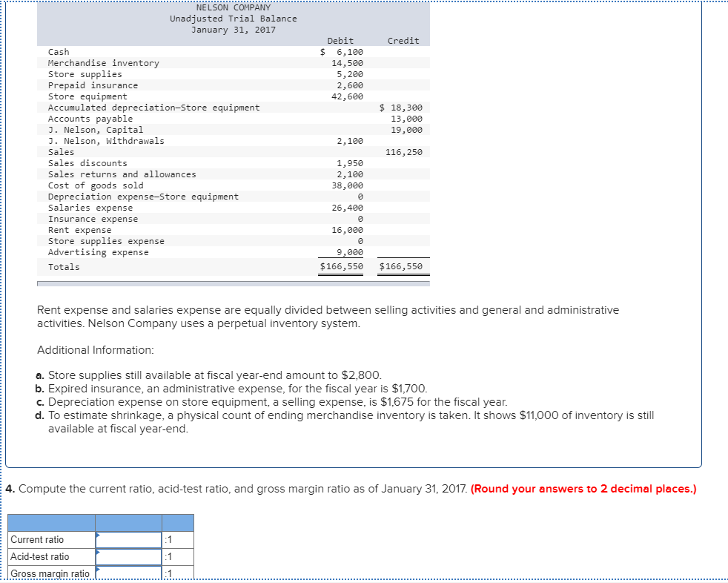The width and height of the screenshot is (728, 583).
Task: Click inside the Gross margin ratio input field
Action: pos(130,573)
